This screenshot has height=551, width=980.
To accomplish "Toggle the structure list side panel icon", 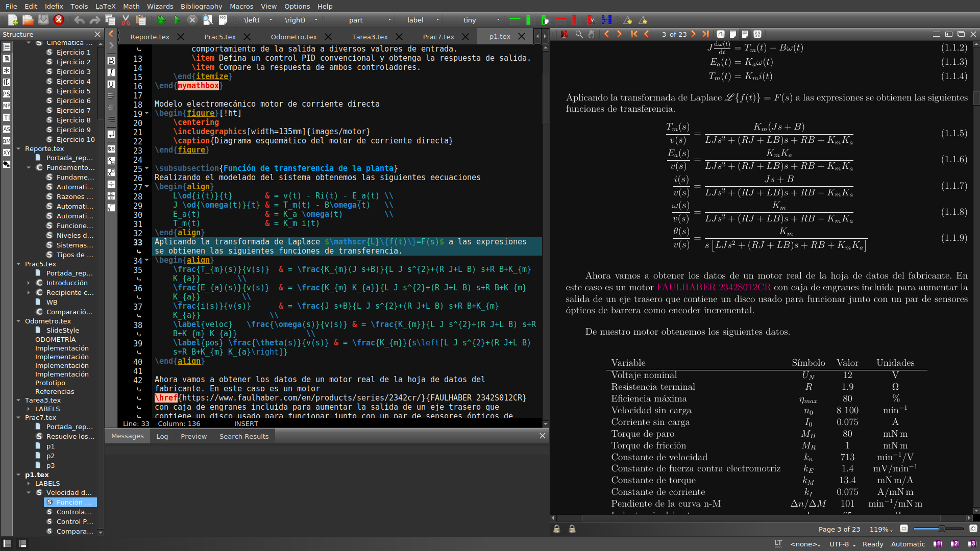I will click(7, 47).
